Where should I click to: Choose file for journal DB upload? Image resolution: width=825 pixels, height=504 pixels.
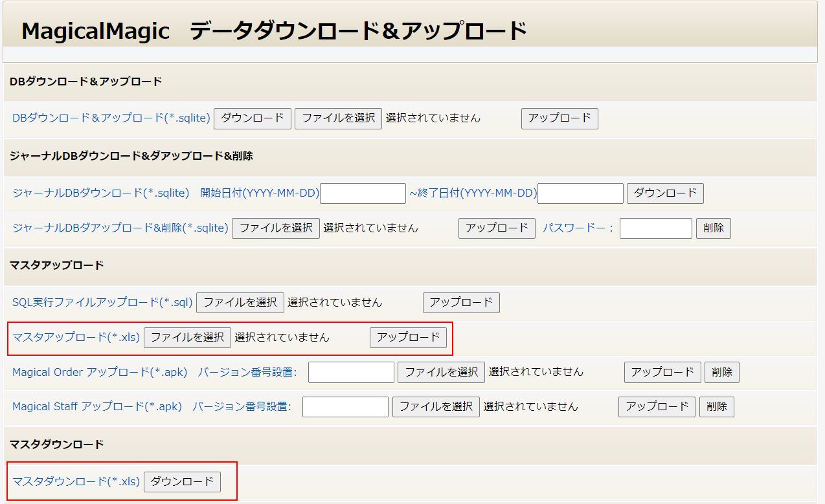[276, 228]
